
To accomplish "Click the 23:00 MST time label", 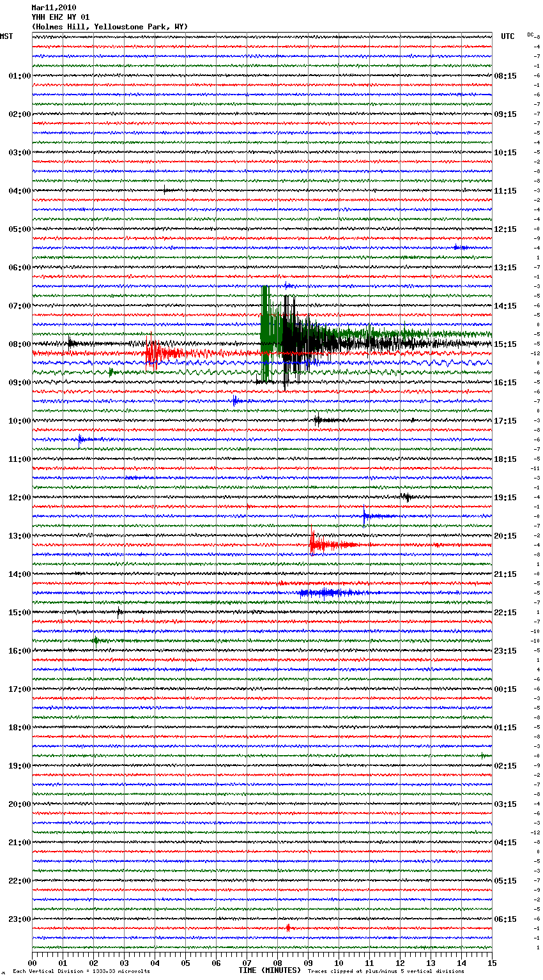I will (x=19, y=919).
